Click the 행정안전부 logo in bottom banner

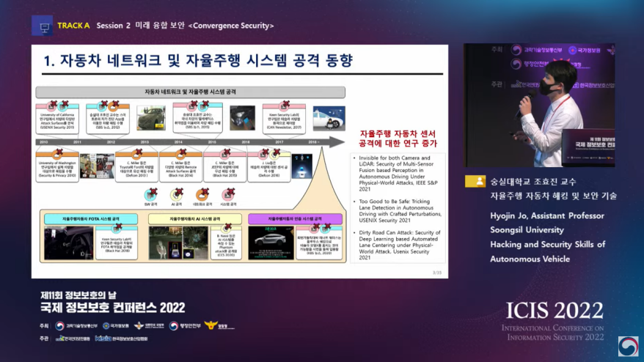click(185, 326)
